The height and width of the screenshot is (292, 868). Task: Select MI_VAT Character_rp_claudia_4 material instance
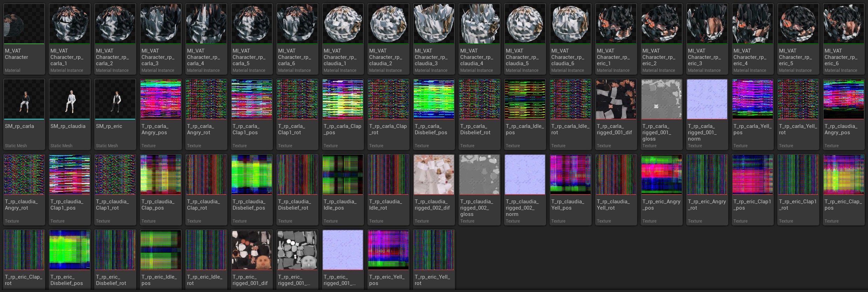[480, 39]
